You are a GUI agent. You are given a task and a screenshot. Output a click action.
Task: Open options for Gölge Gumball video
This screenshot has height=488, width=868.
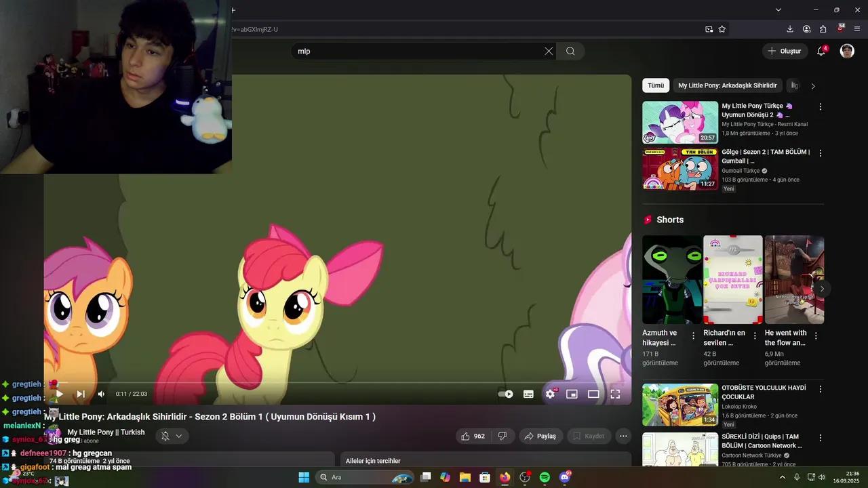(x=821, y=153)
